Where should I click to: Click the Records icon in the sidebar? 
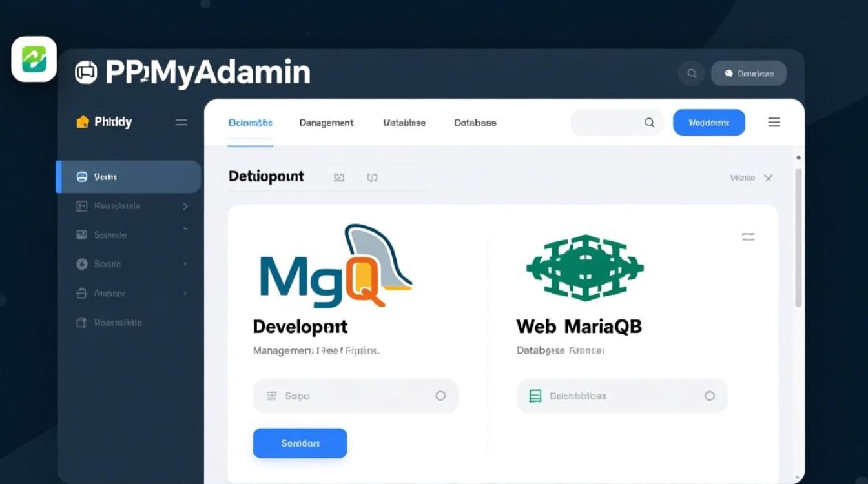click(x=81, y=205)
